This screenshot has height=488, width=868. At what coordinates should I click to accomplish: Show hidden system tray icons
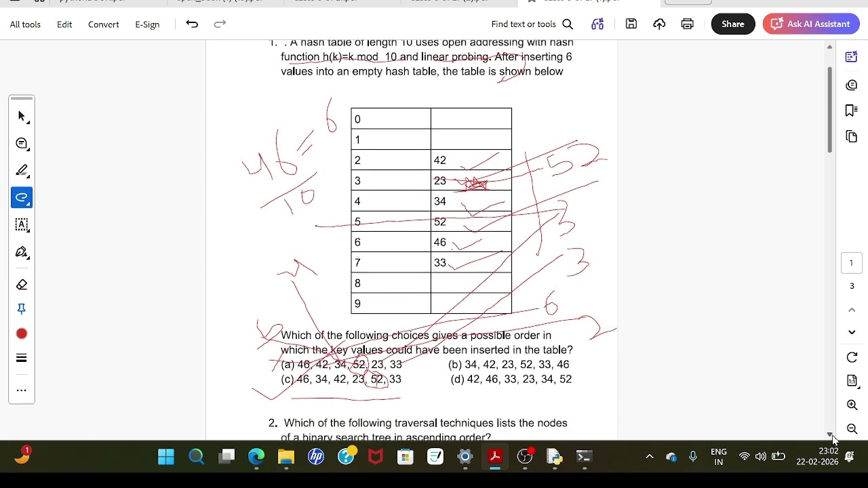[650, 457]
